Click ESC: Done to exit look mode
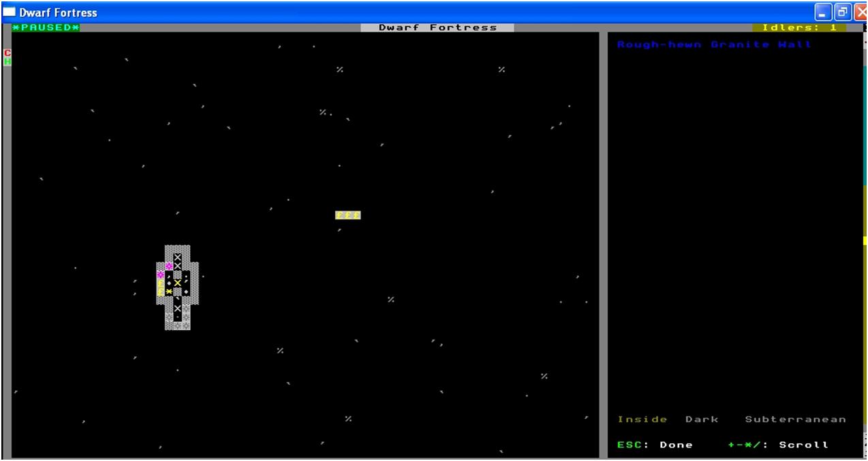 coord(655,445)
